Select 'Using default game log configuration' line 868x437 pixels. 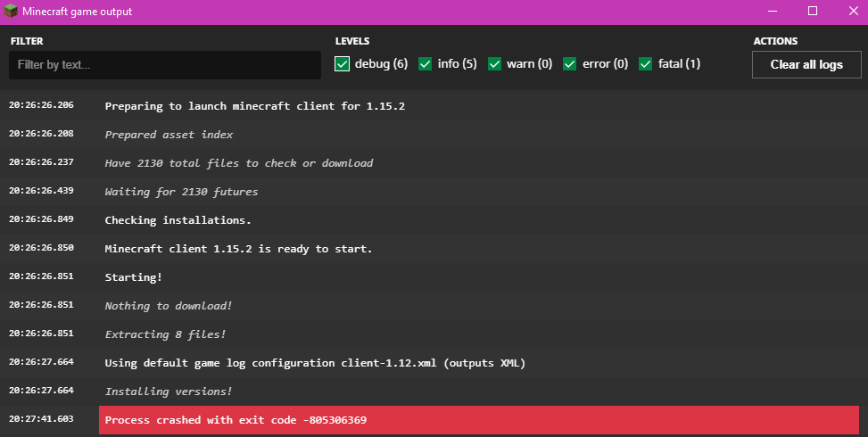(434, 363)
